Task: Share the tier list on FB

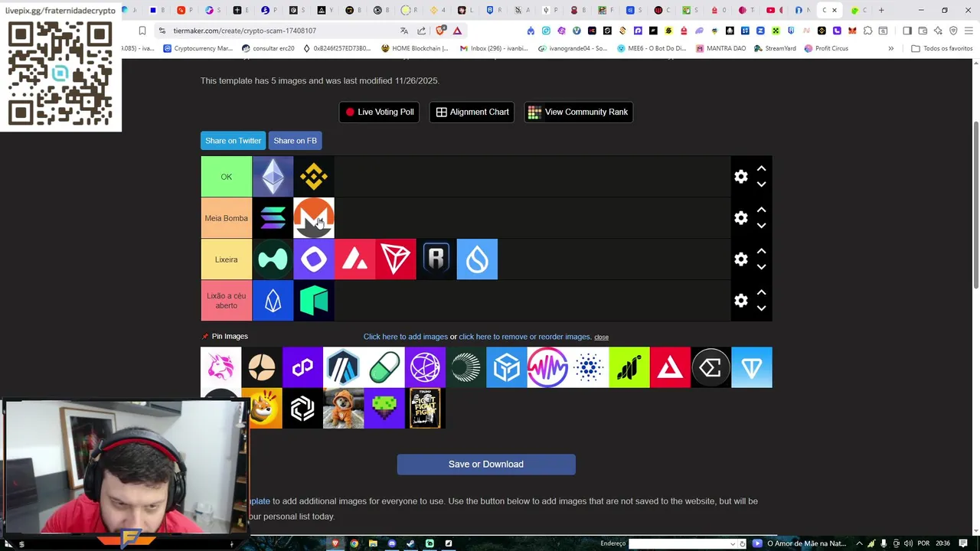Action: click(295, 141)
